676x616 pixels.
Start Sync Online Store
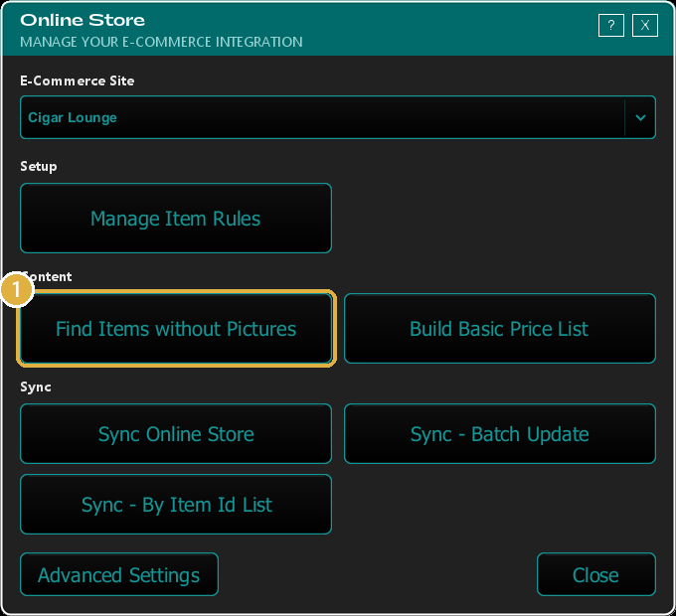176,434
